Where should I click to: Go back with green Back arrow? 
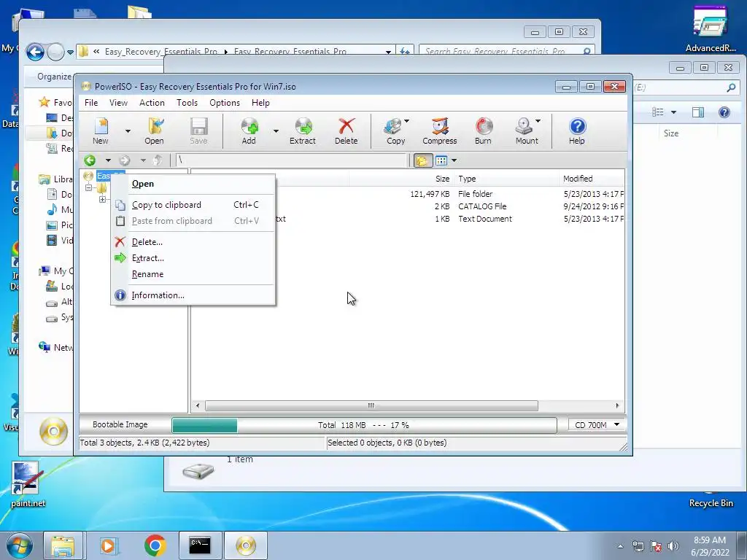[90, 160]
